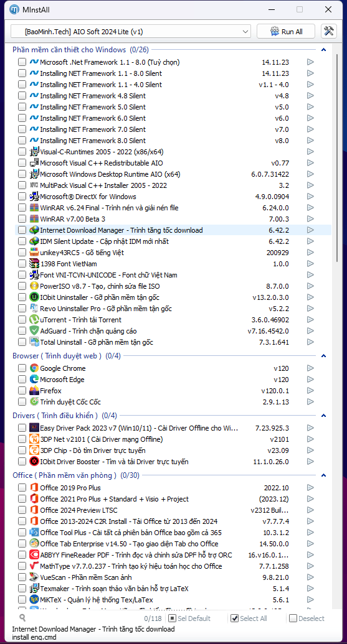
Task: Click the Microsoft Edge icon
Action: 34,379
